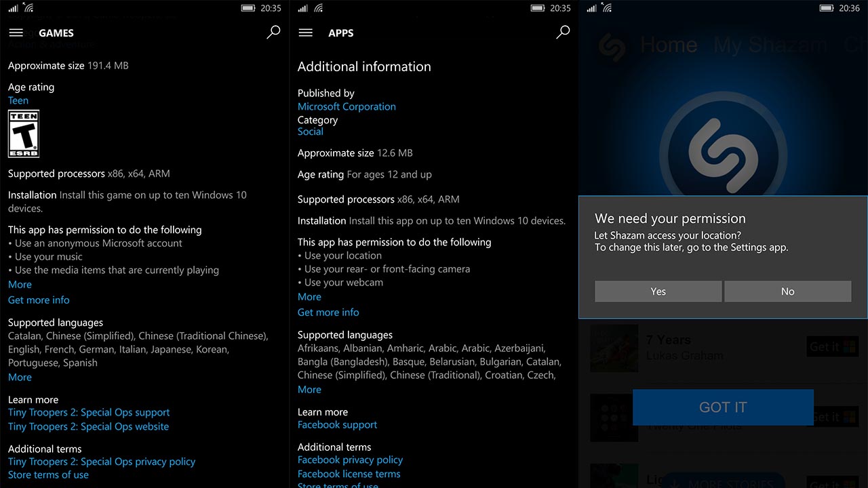Tap the 20:35 clock on the Games screen
This screenshot has width=868, height=488.
pyautogui.click(x=271, y=8)
